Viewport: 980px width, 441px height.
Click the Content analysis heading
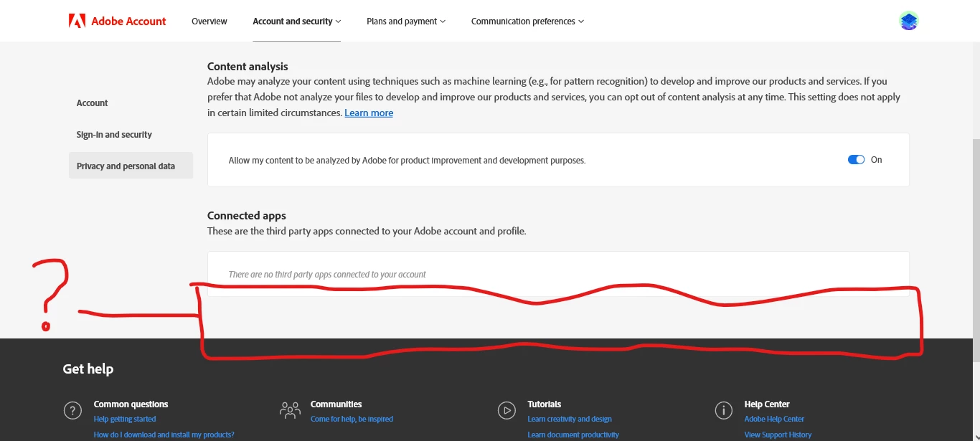tap(248, 67)
